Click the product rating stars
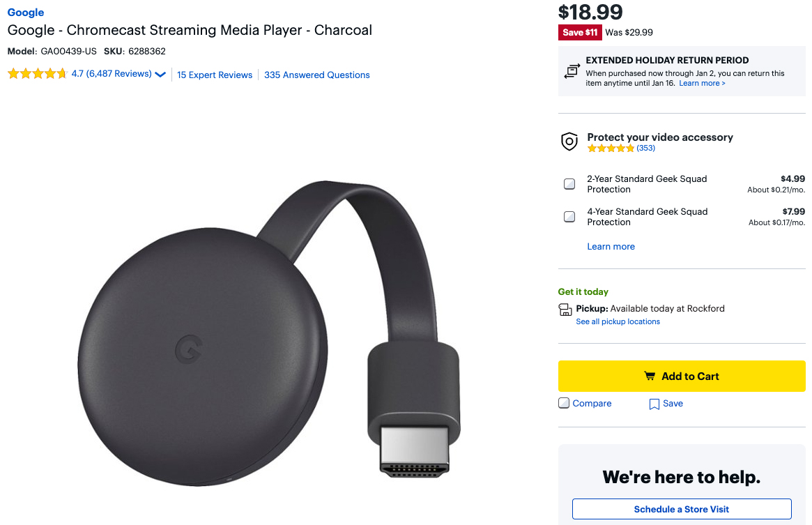812x525 pixels. pyautogui.click(x=37, y=74)
